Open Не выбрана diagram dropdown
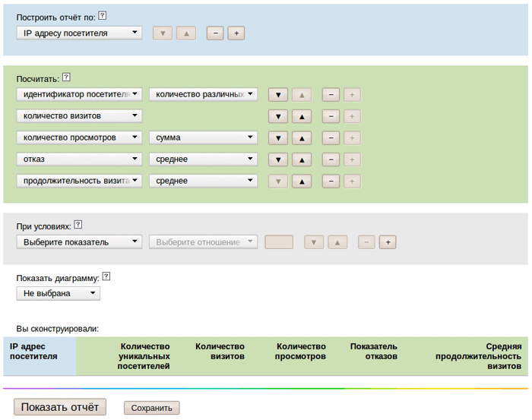 pos(59,294)
